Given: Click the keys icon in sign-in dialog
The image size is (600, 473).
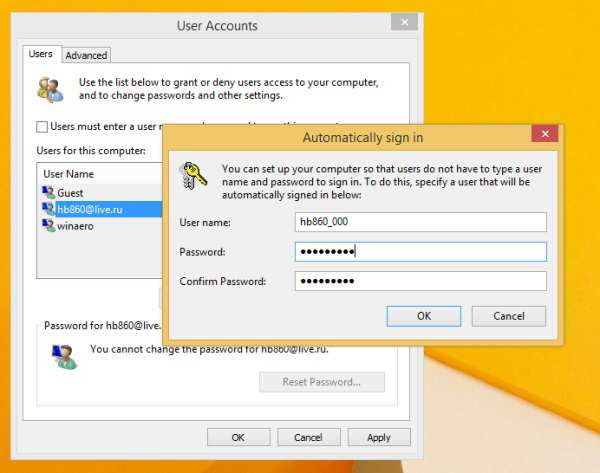Looking at the screenshot, I should coord(192,175).
